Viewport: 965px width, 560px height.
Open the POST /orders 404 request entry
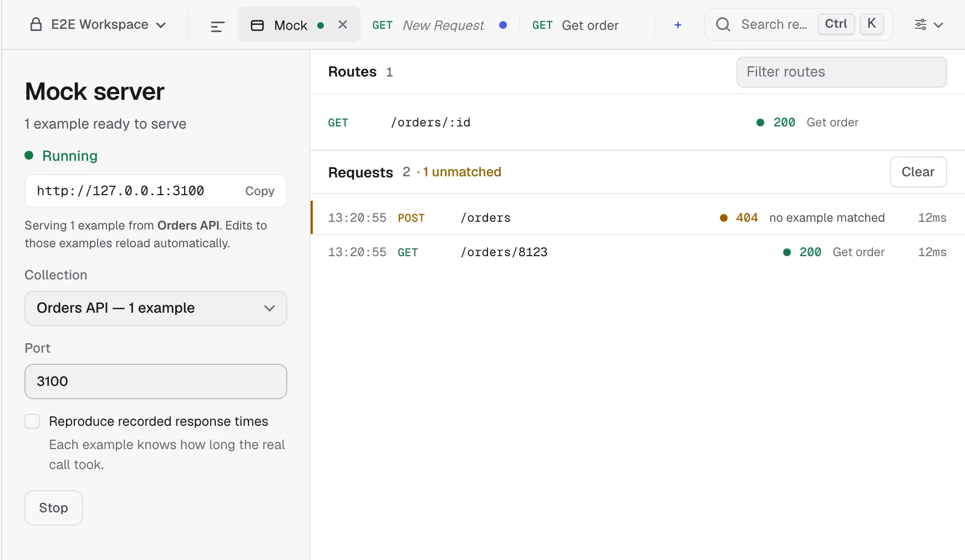tap(637, 218)
